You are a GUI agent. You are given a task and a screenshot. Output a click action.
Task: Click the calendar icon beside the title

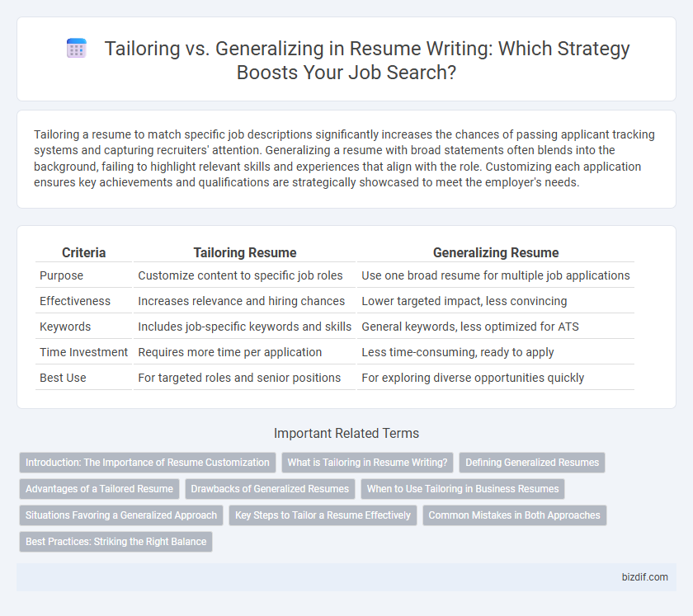[x=76, y=48]
